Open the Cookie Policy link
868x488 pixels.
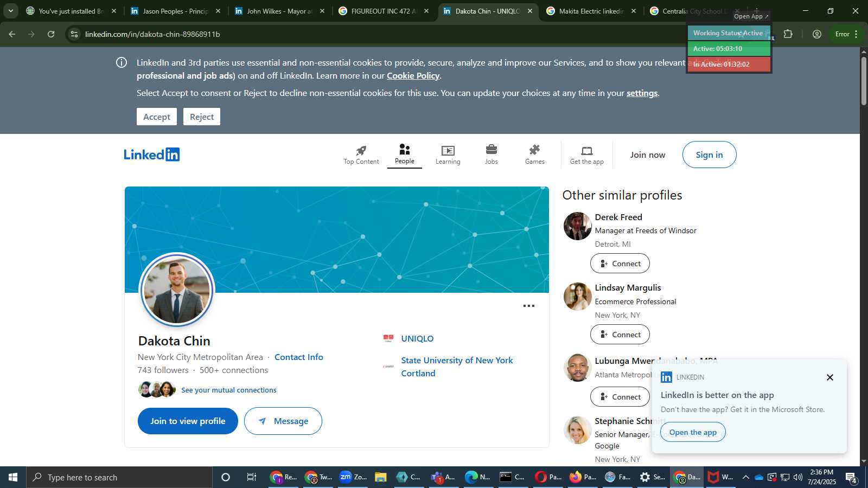[413, 76]
